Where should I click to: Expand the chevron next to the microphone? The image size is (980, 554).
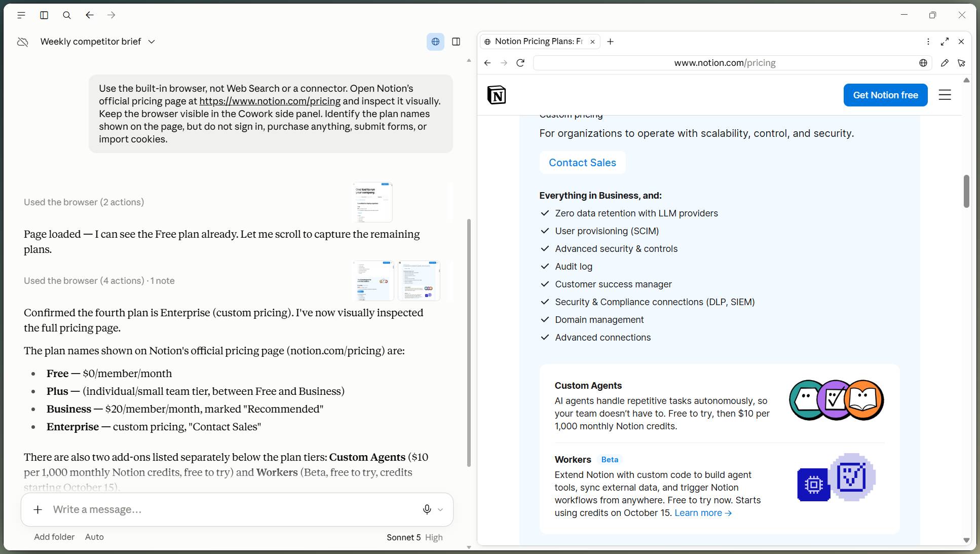pos(440,509)
